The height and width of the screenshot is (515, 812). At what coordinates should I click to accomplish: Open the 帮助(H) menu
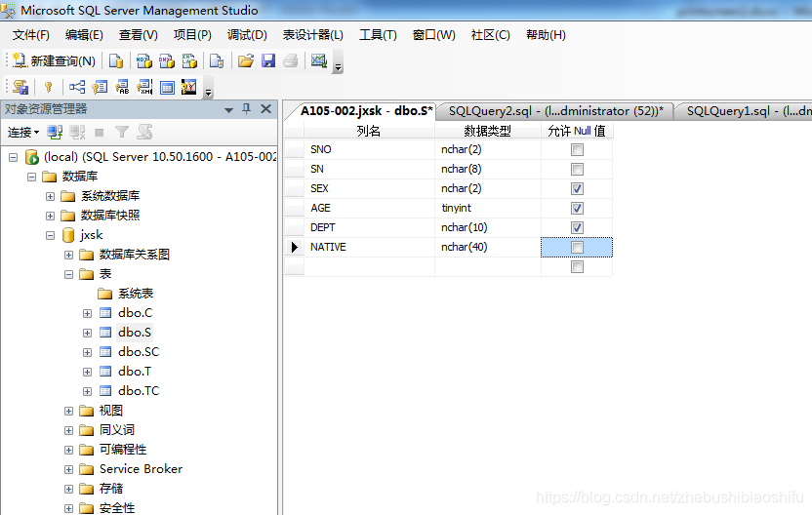click(546, 35)
